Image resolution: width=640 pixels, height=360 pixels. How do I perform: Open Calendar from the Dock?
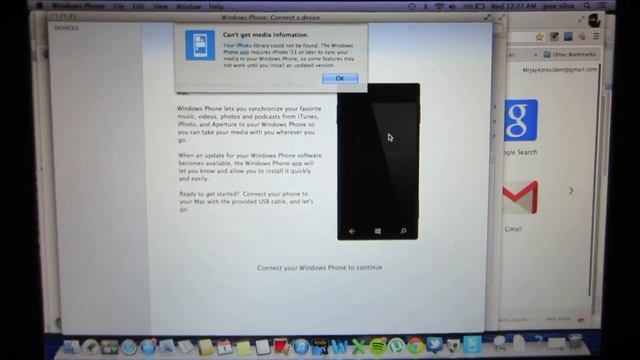224,347
